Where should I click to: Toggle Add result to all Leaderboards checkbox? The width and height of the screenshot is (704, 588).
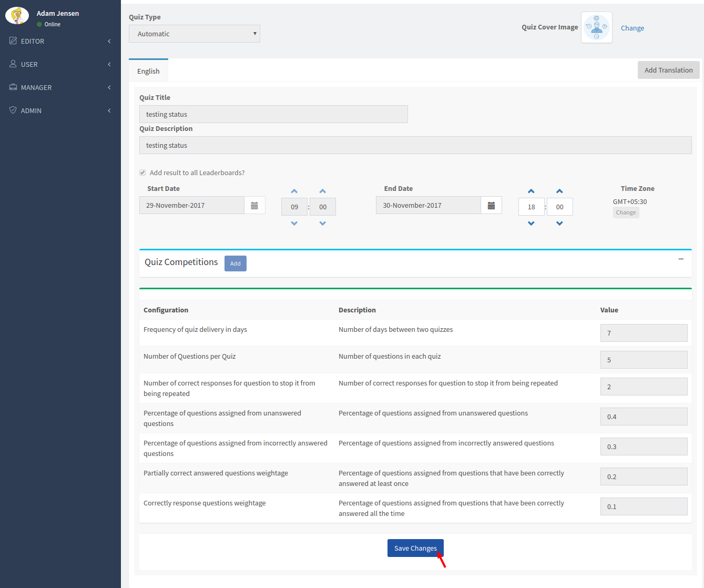(142, 173)
